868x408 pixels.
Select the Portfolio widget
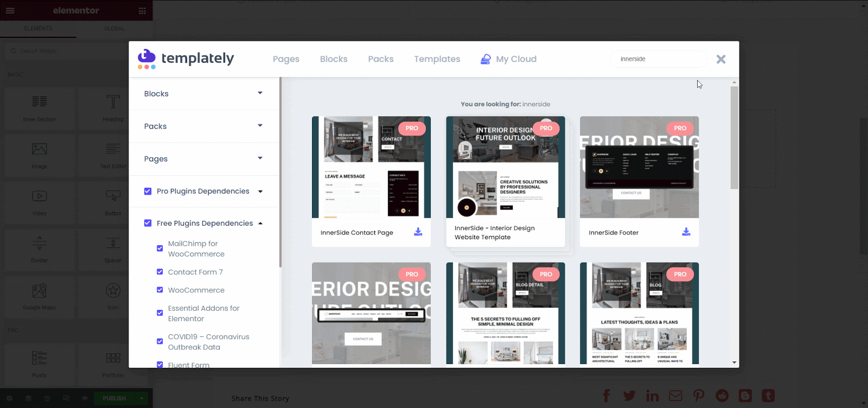[113, 364]
